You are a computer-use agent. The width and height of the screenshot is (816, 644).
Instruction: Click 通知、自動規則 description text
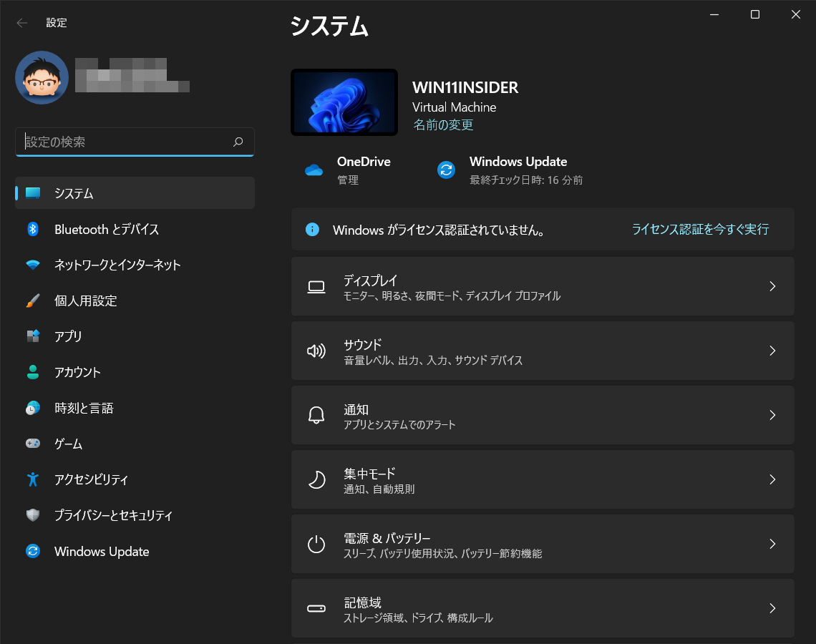pyautogui.click(x=379, y=489)
